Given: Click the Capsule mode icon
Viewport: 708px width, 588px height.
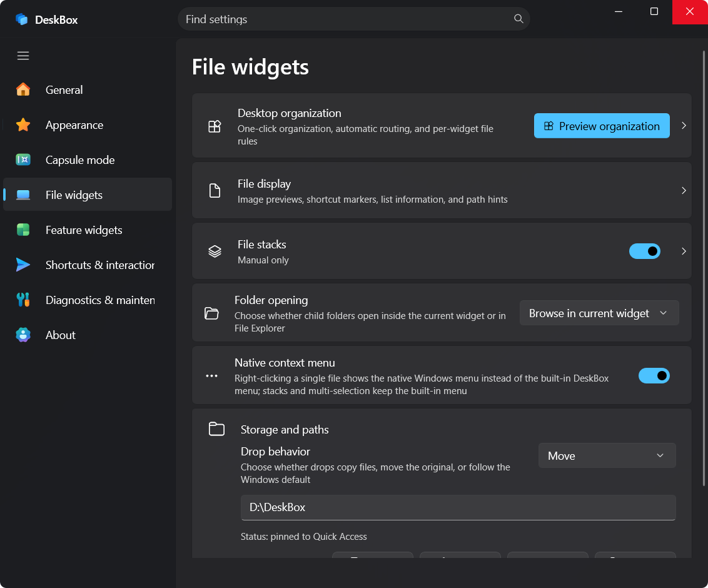Looking at the screenshot, I should [23, 160].
